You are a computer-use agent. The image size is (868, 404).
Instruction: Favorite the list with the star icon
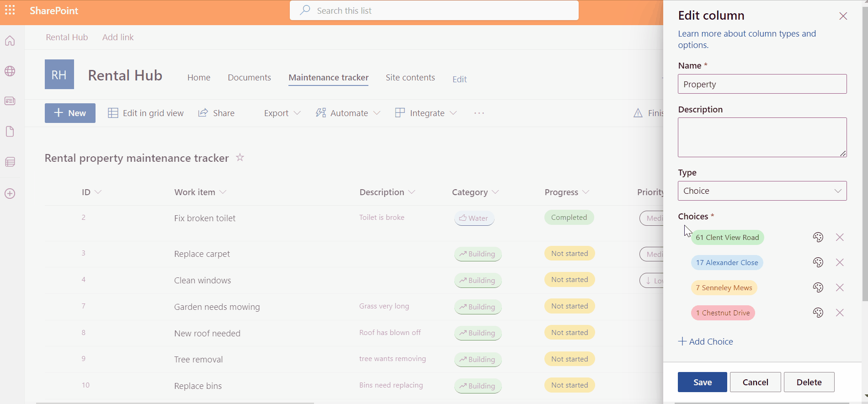coord(240,158)
